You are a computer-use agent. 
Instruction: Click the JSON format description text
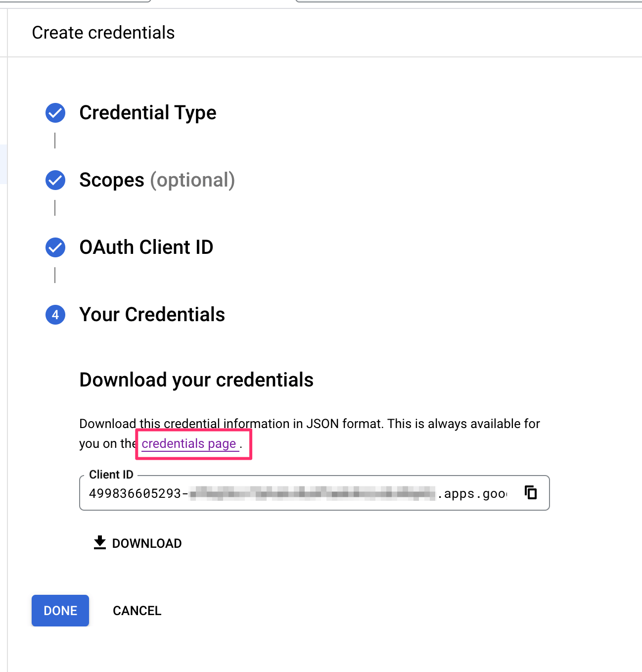309,424
